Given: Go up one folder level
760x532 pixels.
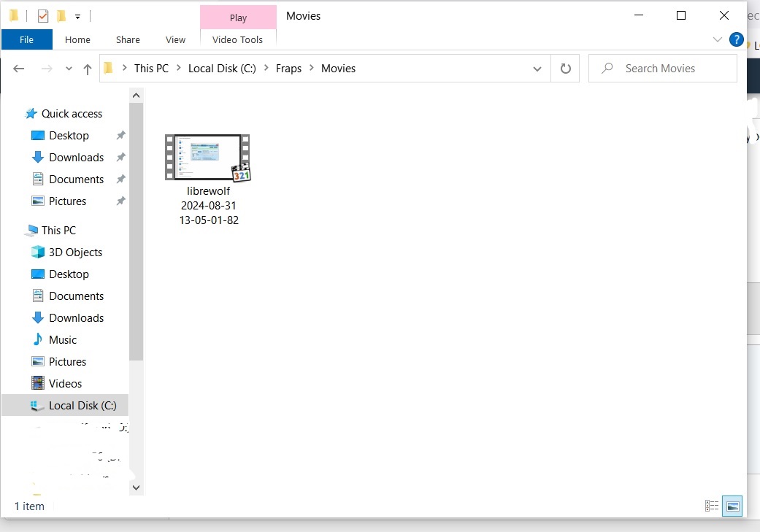Looking at the screenshot, I should coord(88,69).
